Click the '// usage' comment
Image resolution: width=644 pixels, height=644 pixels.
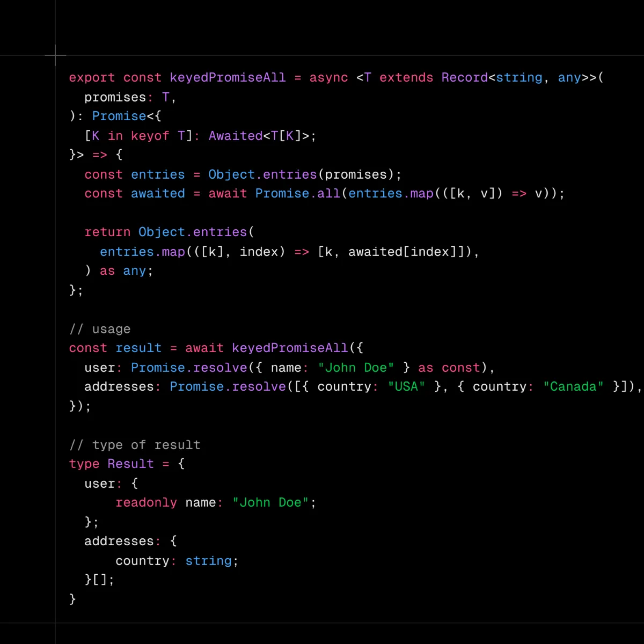[100, 329]
